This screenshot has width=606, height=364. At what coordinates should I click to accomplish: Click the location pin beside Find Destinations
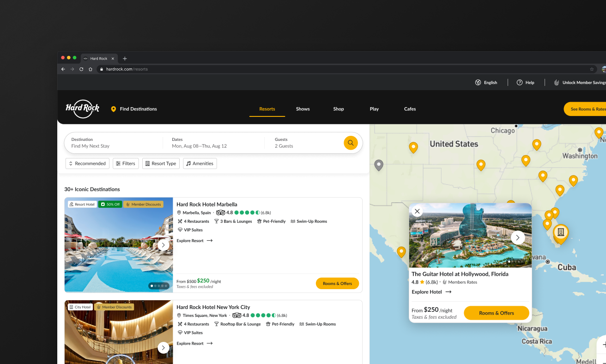[114, 109]
